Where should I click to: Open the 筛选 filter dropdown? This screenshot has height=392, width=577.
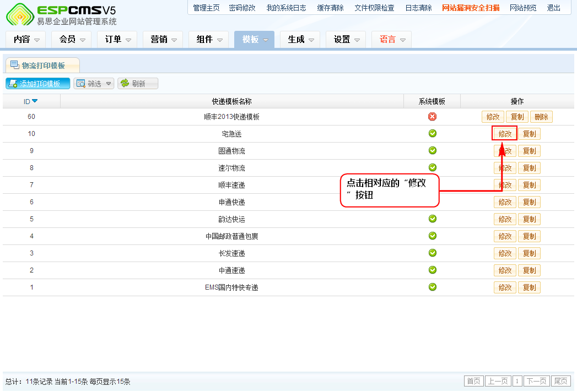click(x=94, y=84)
